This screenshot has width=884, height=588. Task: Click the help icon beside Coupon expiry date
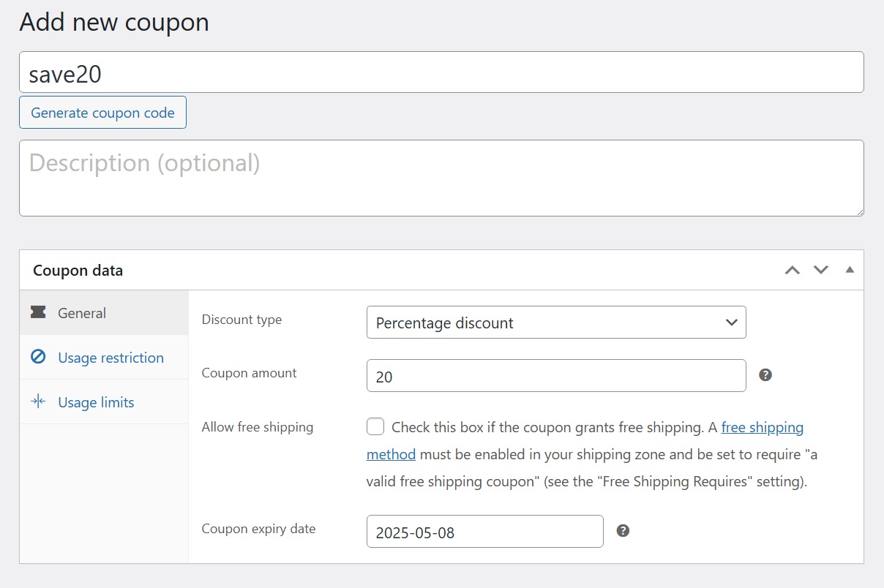(x=623, y=531)
